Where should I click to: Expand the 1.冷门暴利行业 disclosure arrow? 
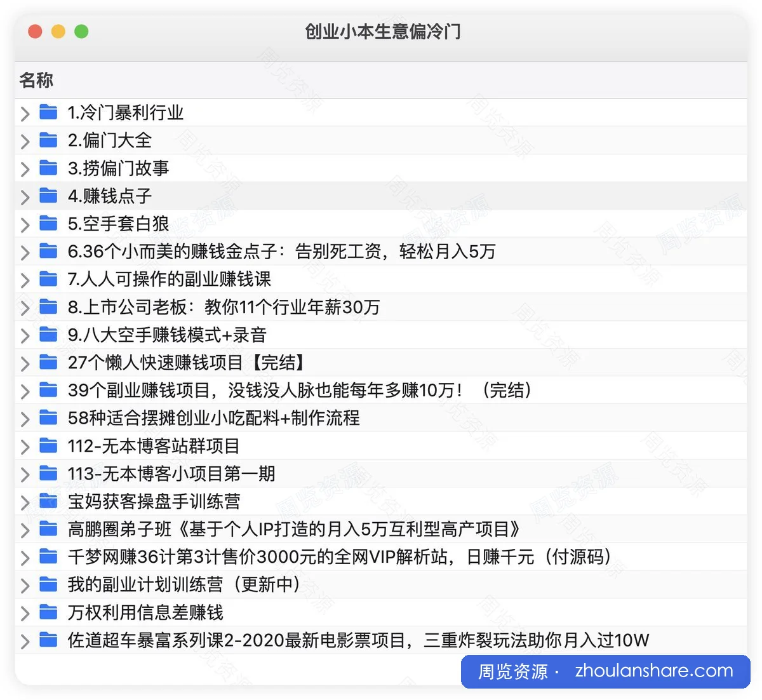click(x=25, y=114)
